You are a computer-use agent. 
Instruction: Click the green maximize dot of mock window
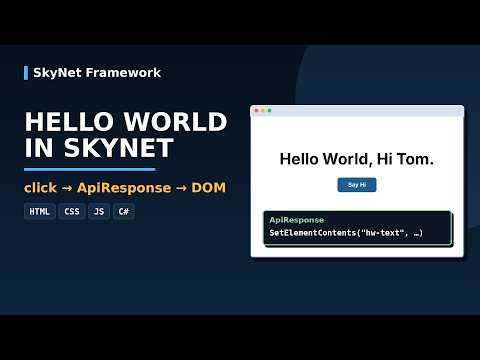[270, 111]
